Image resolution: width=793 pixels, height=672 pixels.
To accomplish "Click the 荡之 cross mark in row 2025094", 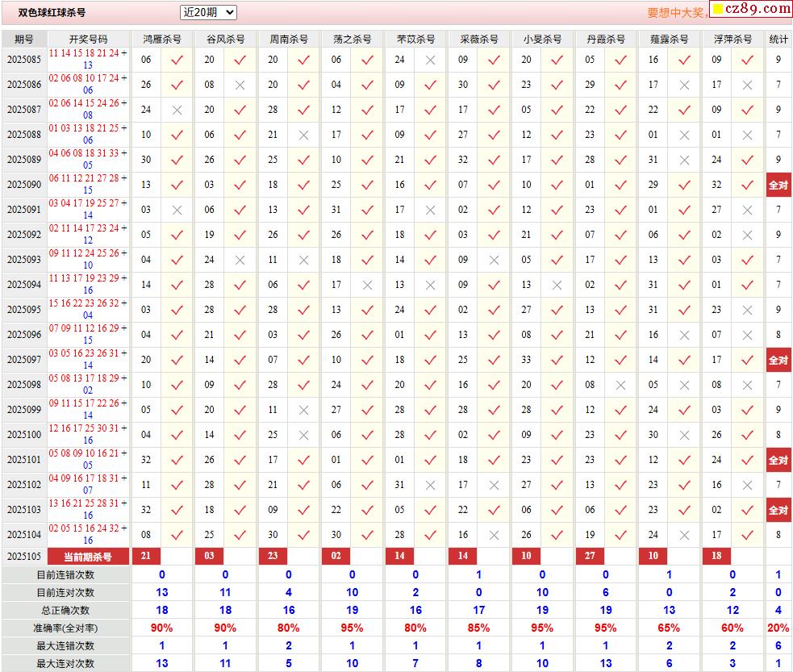I will coord(367,286).
